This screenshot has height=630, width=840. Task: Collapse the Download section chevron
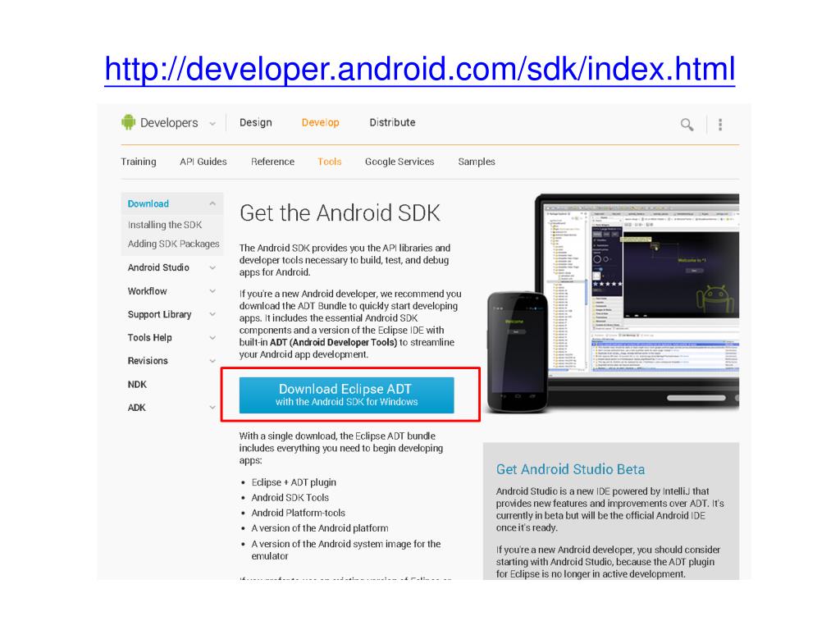pyautogui.click(x=212, y=203)
